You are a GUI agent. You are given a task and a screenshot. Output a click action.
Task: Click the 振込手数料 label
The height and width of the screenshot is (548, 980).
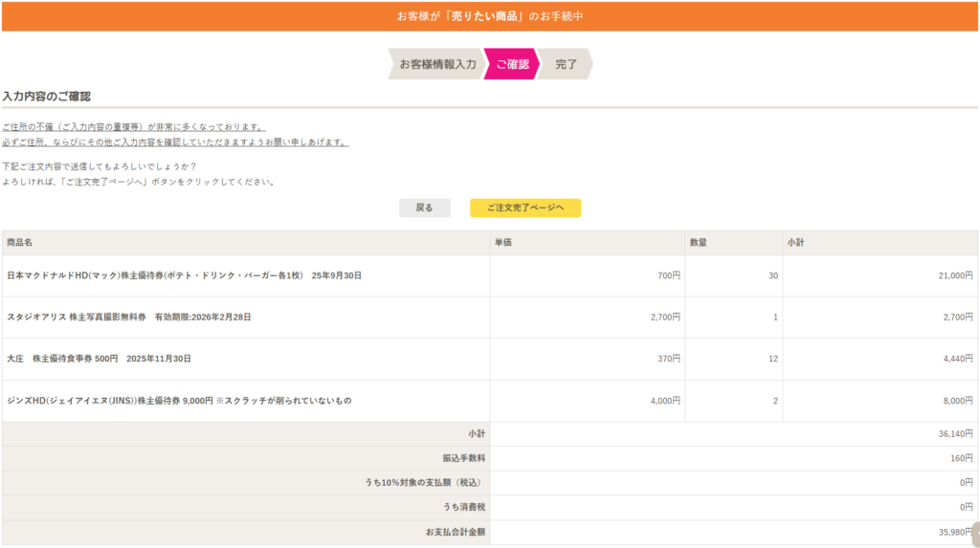click(464, 458)
